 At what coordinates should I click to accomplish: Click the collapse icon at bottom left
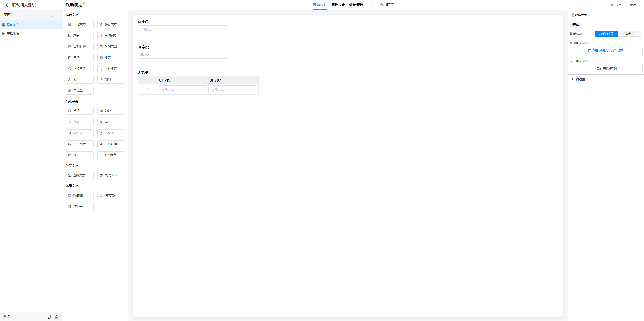pos(57,317)
